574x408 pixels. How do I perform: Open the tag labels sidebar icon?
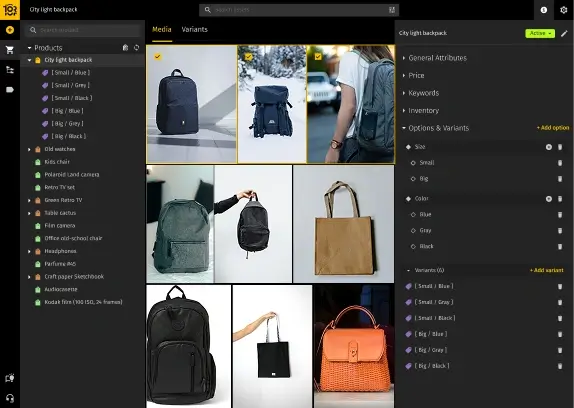point(10,90)
